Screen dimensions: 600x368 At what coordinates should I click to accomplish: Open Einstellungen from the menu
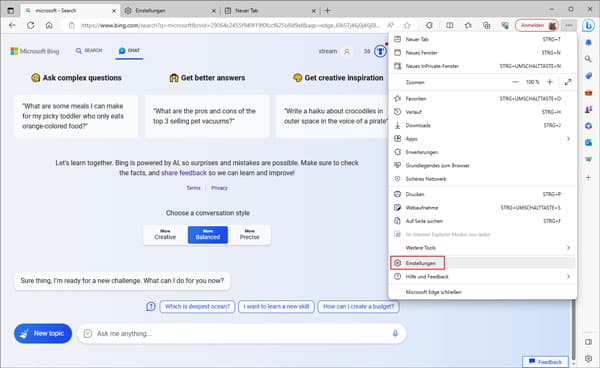[x=483, y=263]
